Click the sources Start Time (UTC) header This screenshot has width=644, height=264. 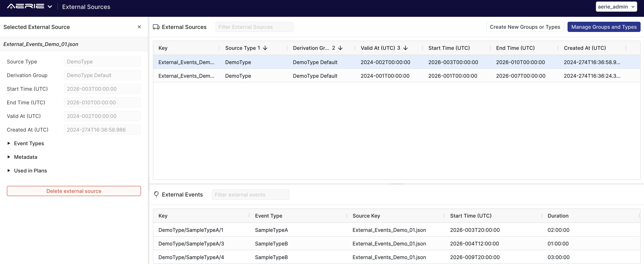coord(449,48)
